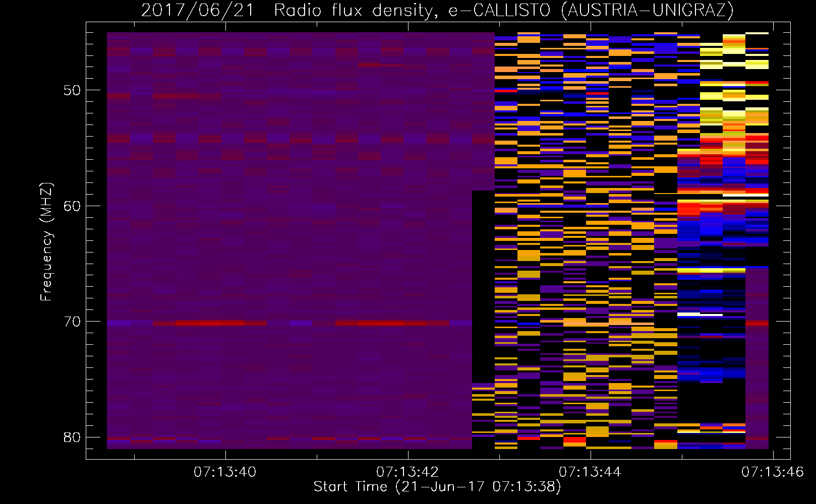Select the title text 'Radio flux density, e-CALLISTO (AUSTRIA-UNIGRAZ)'

pos(504,10)
